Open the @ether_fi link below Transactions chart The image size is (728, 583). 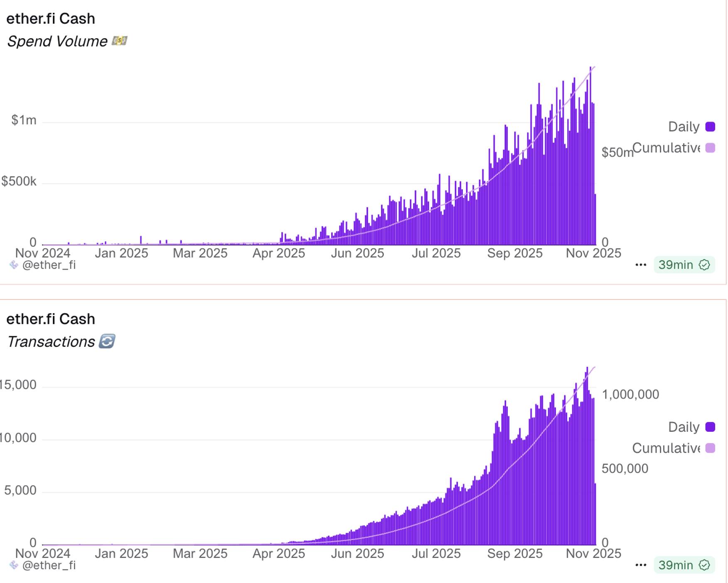(x=49, y=565)
